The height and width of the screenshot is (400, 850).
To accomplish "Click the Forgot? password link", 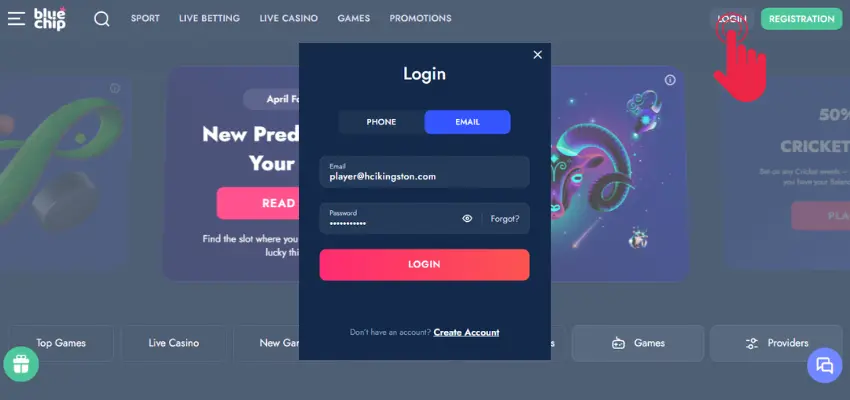I will (x=505, y=219).
